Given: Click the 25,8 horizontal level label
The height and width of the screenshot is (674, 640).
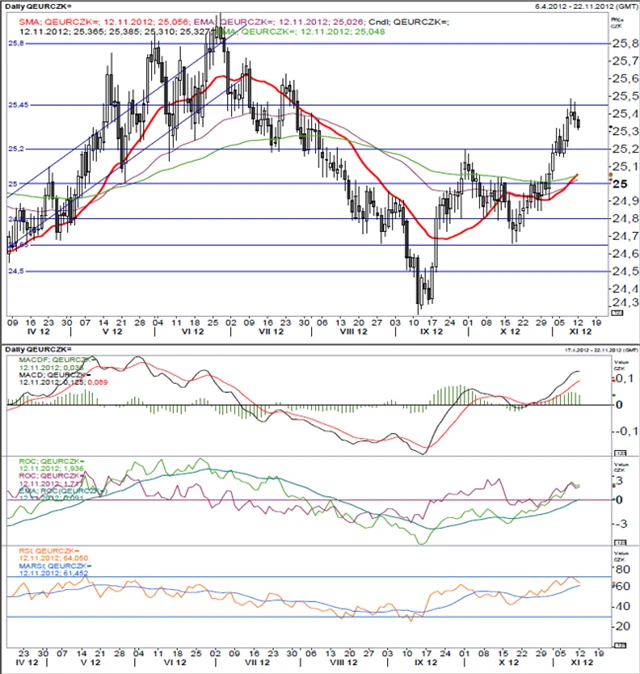Looking at the screenshot, I should click(16, 44).
